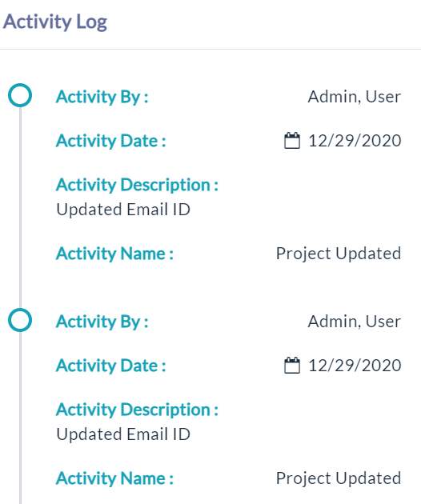The width and height of the screenshot is (421, 504).
Task: Click second entry's Activity Description label
Action: point(138,410)
